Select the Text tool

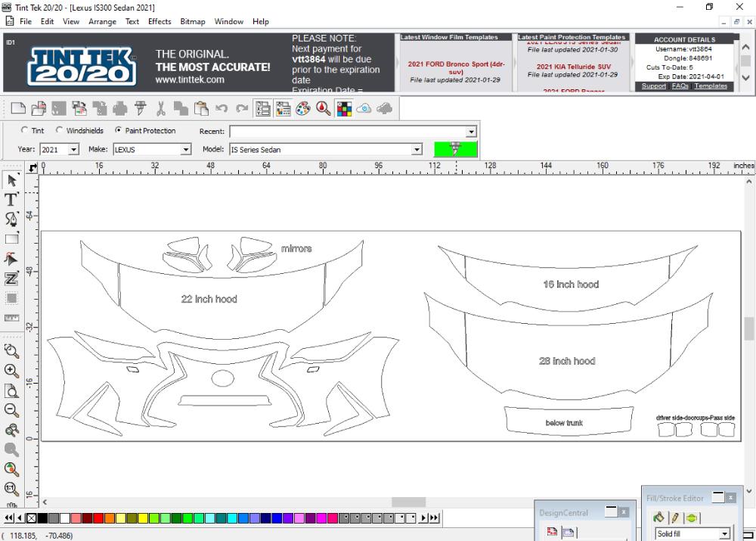11,201
